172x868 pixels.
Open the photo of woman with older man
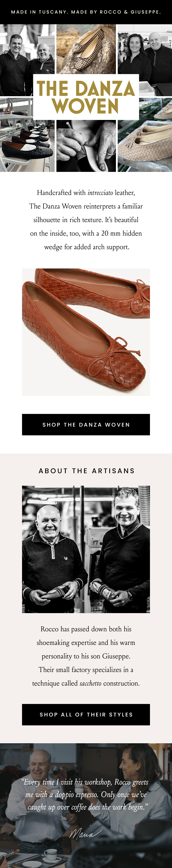[145, 60]
